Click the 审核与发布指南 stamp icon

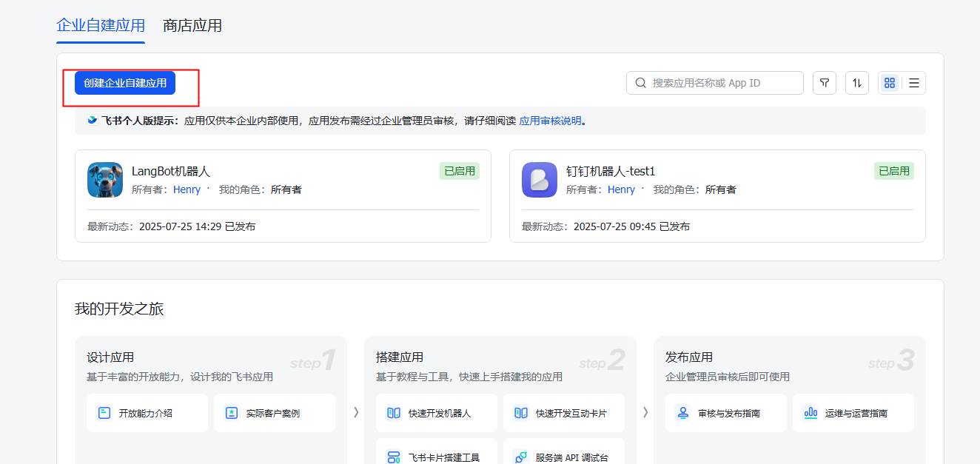683,413
